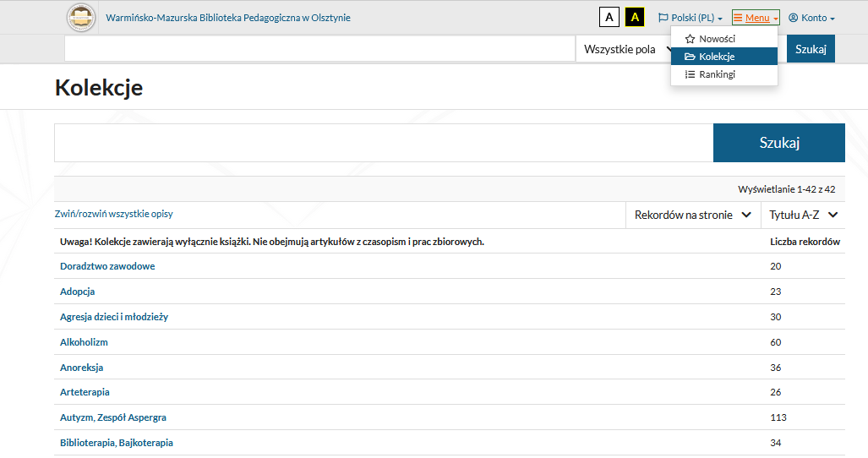Viewport: 868px width, 458px height.
Task: Open the Polski (PL) language dropdown
Action: [691, 18]
